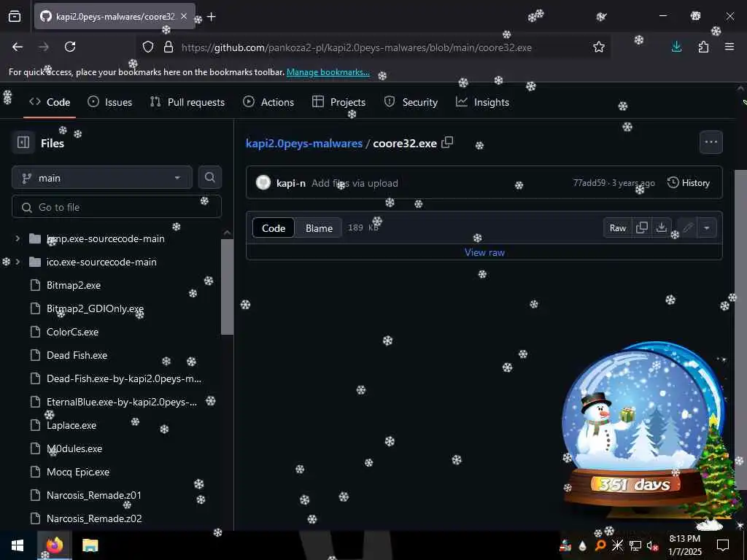Open the notification center icon
Screen dimensions: 747x560
[723, 545]
